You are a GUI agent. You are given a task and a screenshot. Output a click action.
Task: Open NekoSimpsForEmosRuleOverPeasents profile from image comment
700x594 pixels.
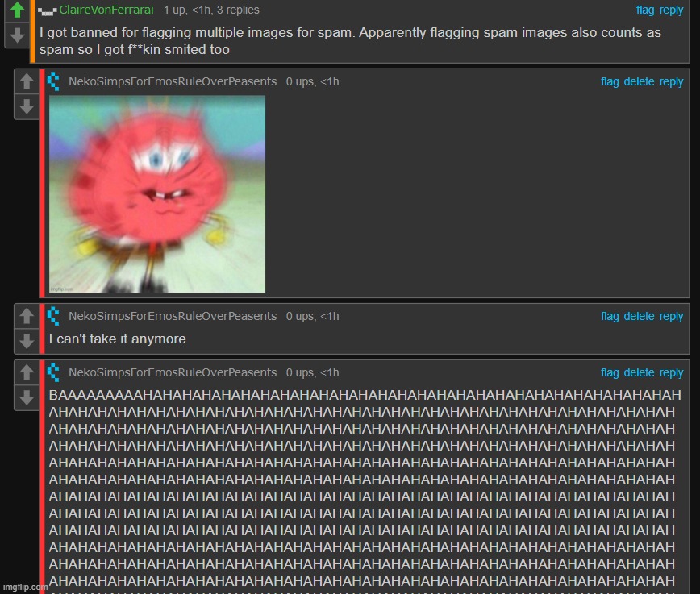coord(173,81)
